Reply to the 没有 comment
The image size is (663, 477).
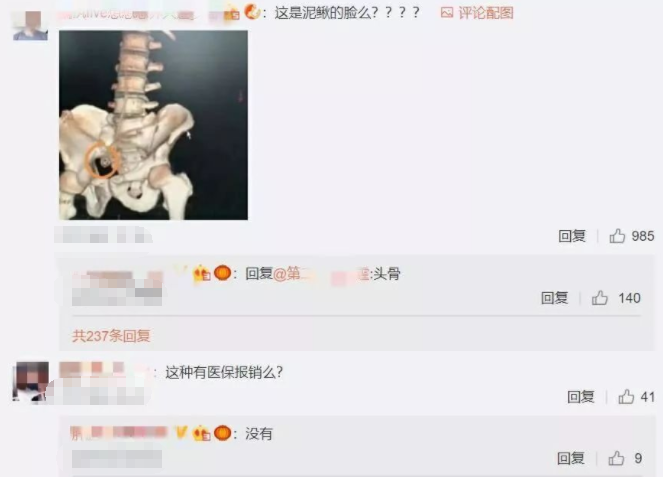coord(571,458)
